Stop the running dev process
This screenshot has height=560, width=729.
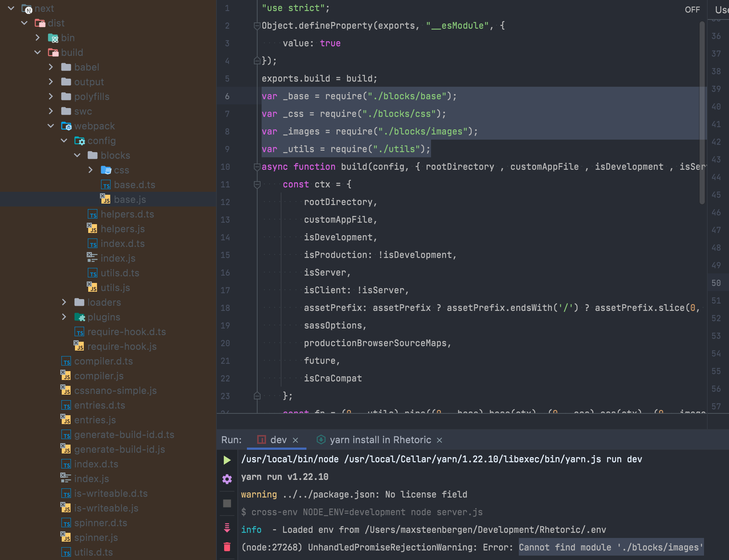227,503
